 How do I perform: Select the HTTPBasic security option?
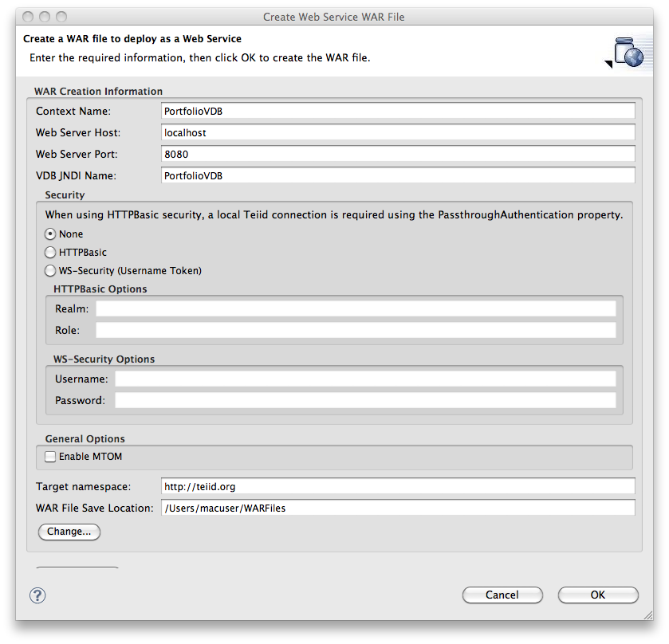click(x=49, y=252)
